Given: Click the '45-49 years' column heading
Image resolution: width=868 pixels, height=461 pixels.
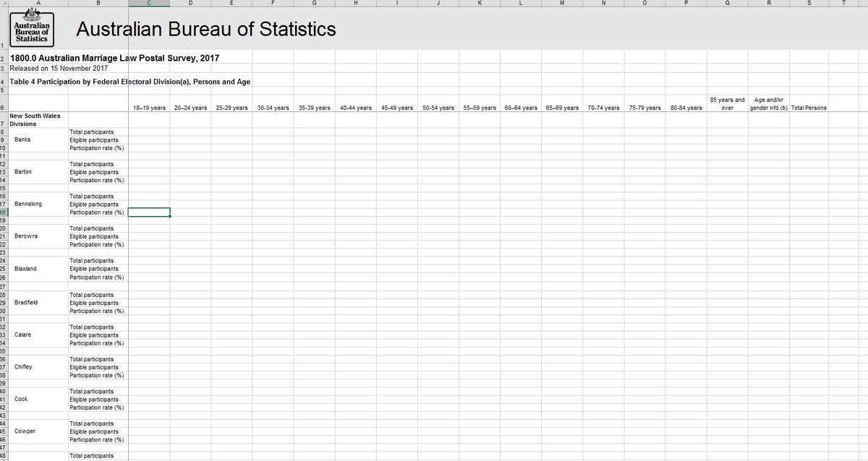Looking at the screenshot, I should (397, 108).
